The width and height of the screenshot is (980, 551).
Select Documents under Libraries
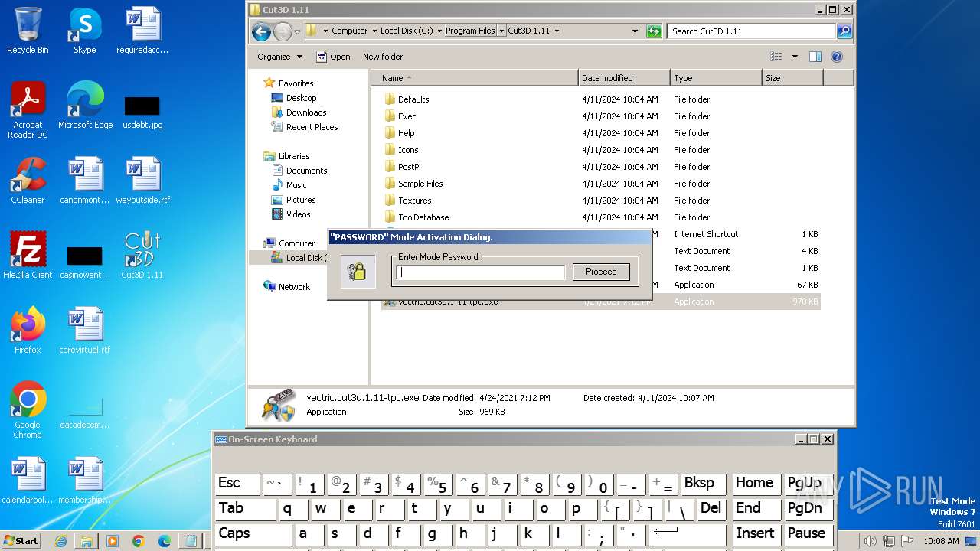tap(306, 171)
